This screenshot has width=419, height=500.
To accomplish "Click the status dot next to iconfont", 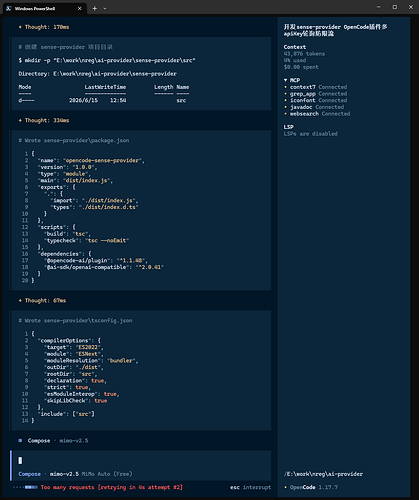I will click(285, 100).
